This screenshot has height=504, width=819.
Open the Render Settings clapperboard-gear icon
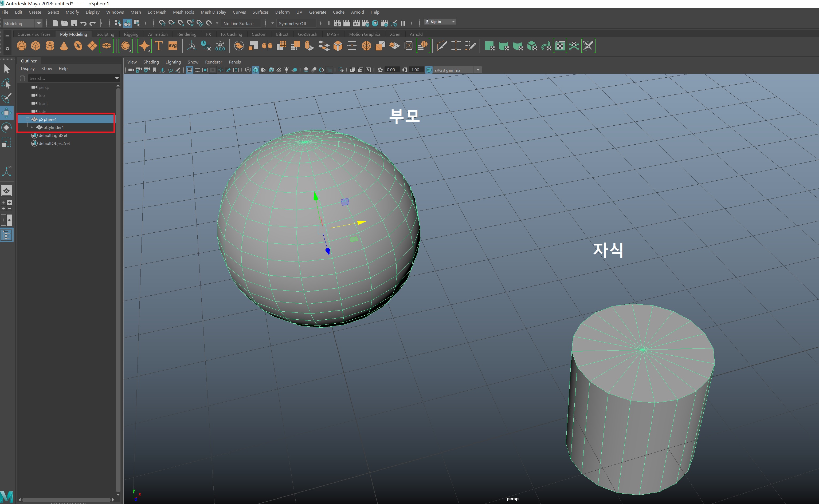pyautogui.click(x=365, y=23)
